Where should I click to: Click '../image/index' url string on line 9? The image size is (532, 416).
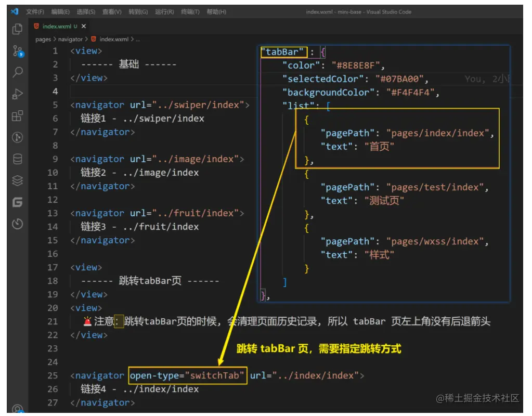pos(196,159)
